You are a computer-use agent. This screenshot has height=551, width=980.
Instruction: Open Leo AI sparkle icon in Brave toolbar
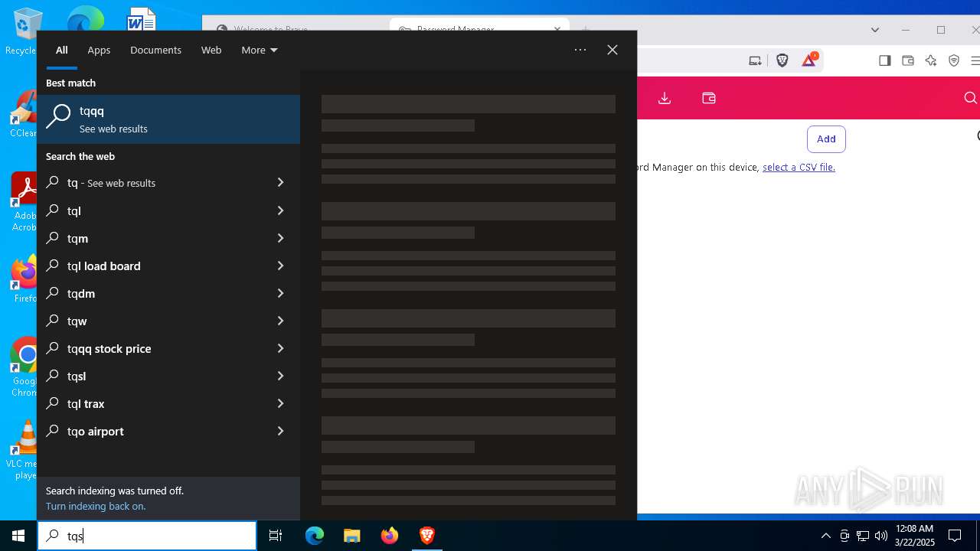point(931,60)
